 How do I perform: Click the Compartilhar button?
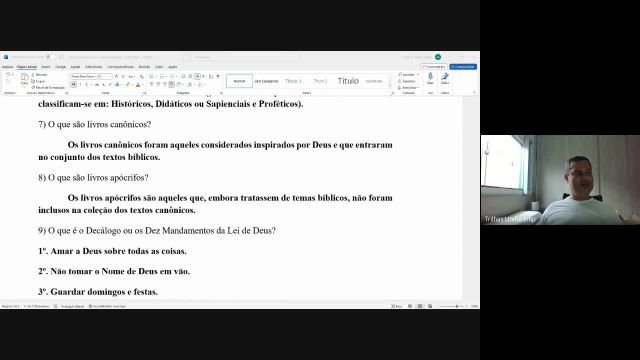point(463,67)
